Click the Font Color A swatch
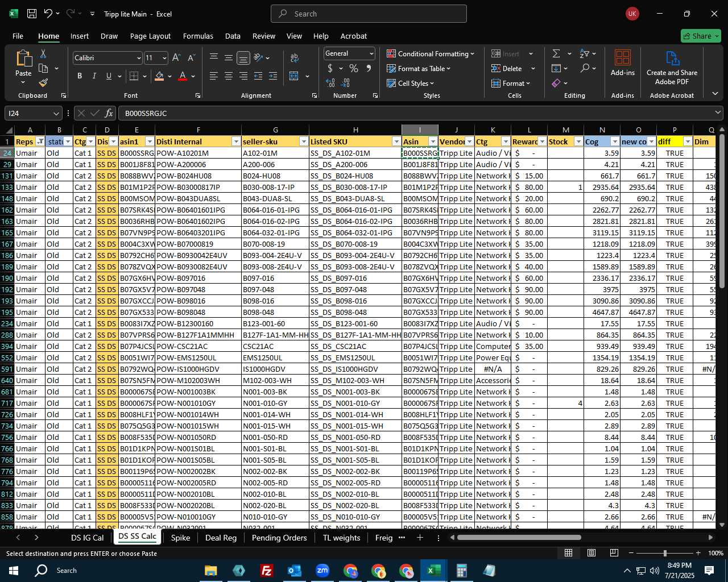Viewport: 728px width, 582px height. (183, 76)
